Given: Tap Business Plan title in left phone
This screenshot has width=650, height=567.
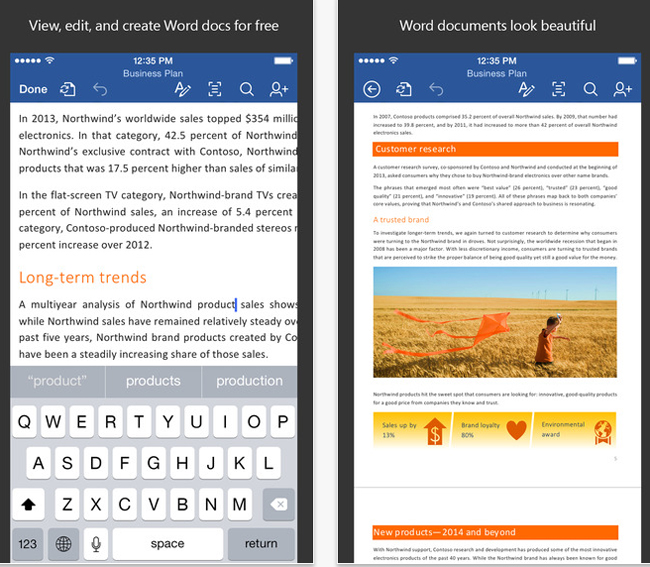Looking at the screenshot, I should (x=153, y=73).
